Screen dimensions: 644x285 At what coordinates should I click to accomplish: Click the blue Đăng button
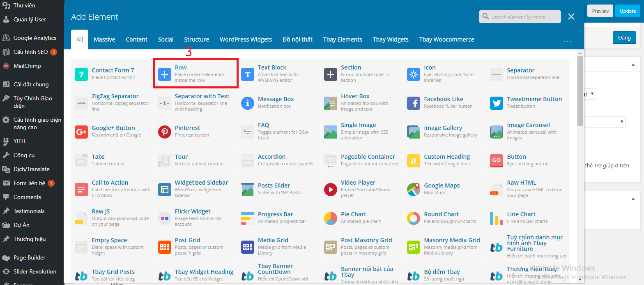click(x=624, y=38)
